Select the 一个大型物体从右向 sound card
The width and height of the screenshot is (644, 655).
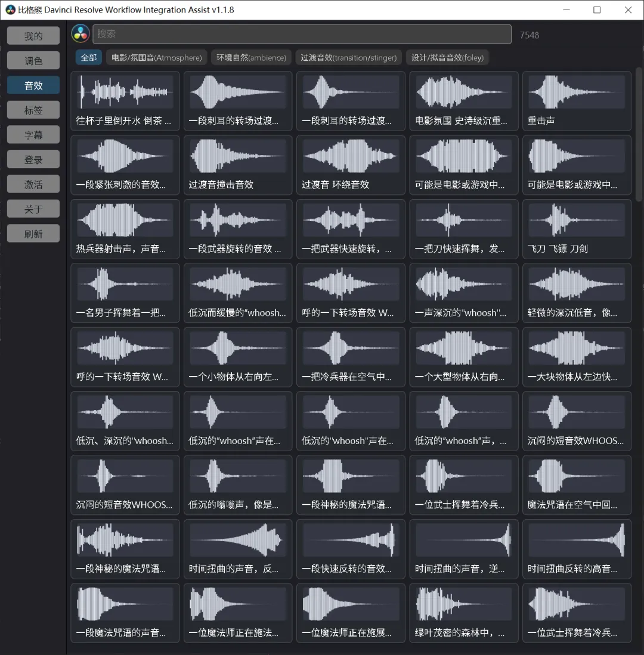point(464,357)
